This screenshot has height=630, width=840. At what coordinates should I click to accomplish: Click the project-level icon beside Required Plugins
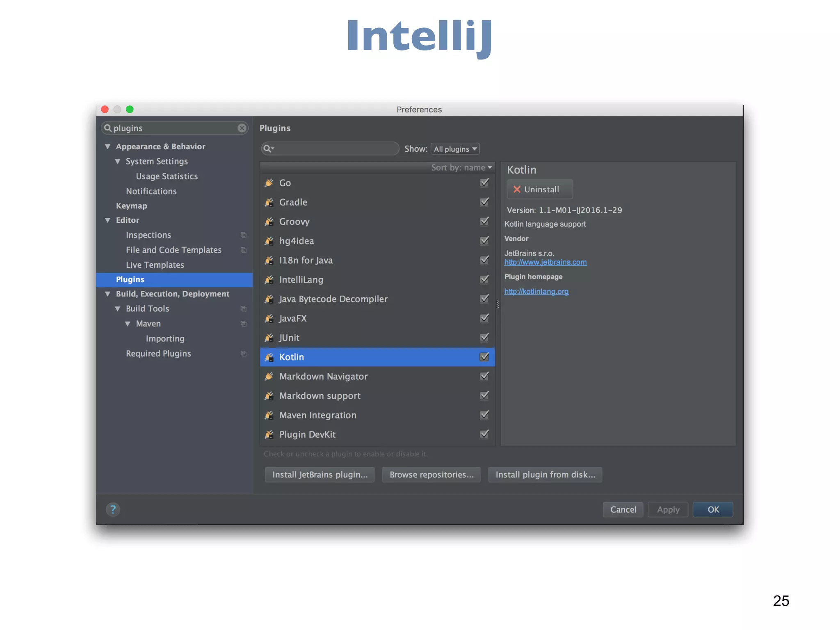(x=244, y=354)
